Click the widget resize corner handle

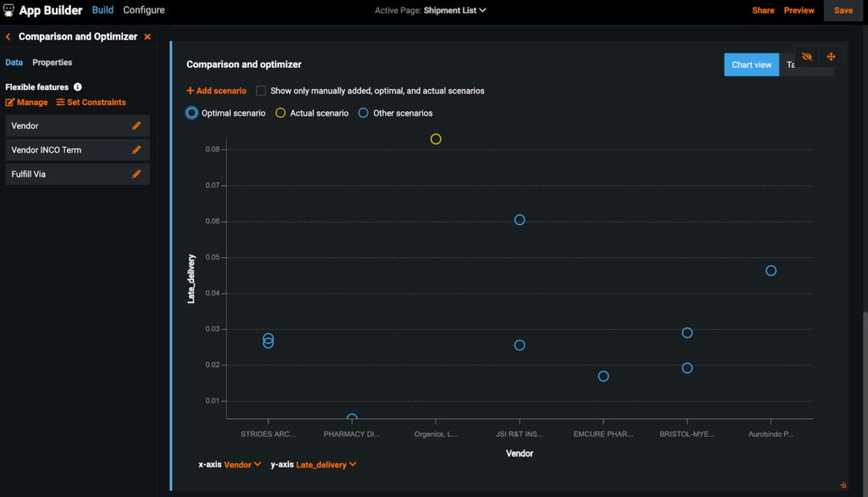[843, 485]
